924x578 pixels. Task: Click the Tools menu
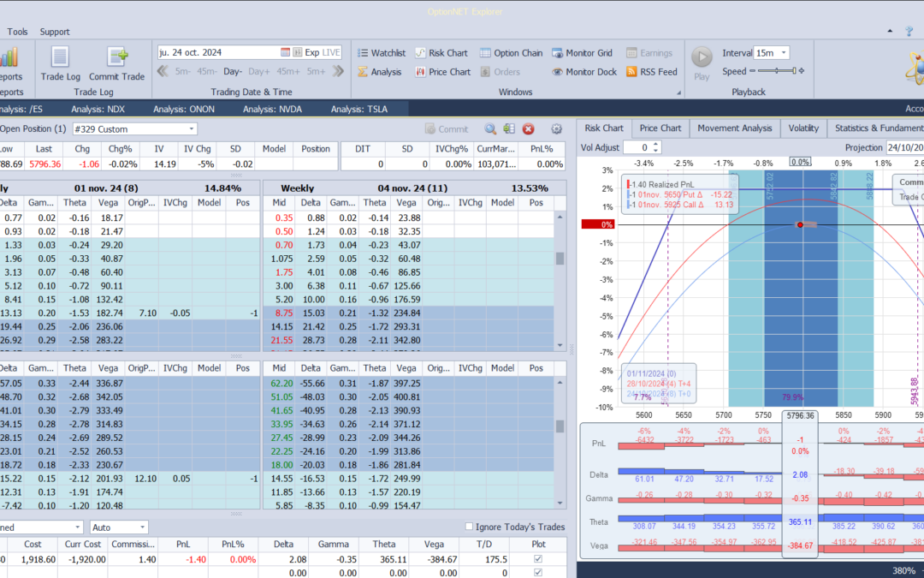coord(17,32)
